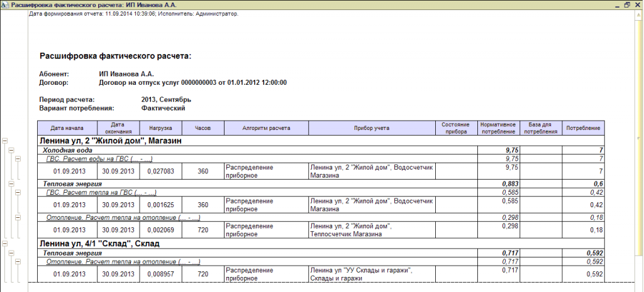Viewport: 644px width, 292px height.
Task: Select the 'Дата начала' column header
Action: (67, 128)
